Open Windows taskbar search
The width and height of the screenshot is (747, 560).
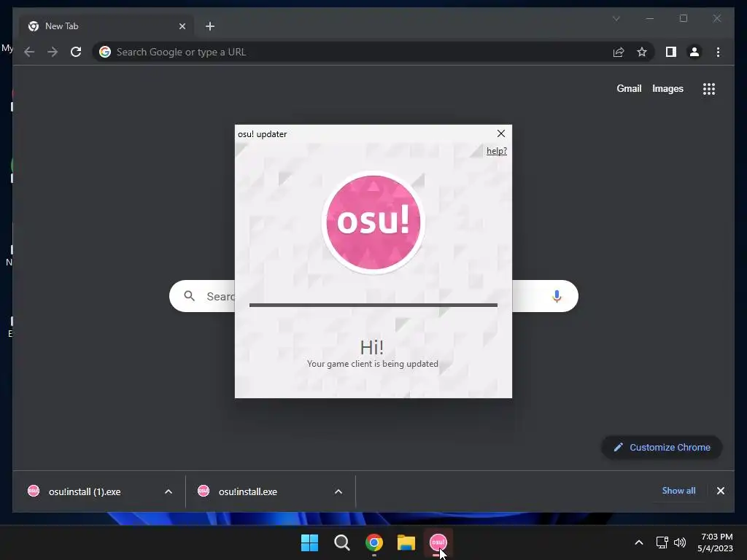coord(341,542)
